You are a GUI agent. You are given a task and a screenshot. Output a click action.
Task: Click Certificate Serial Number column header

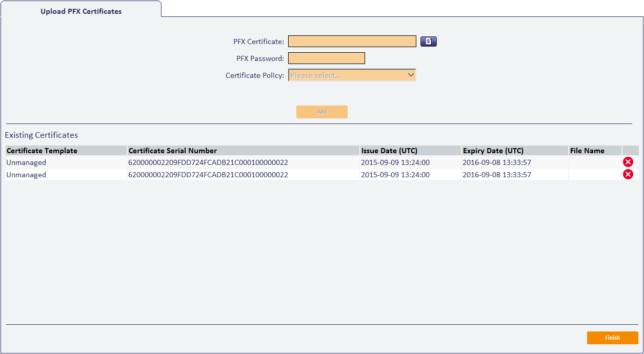[x=173, y=151]
